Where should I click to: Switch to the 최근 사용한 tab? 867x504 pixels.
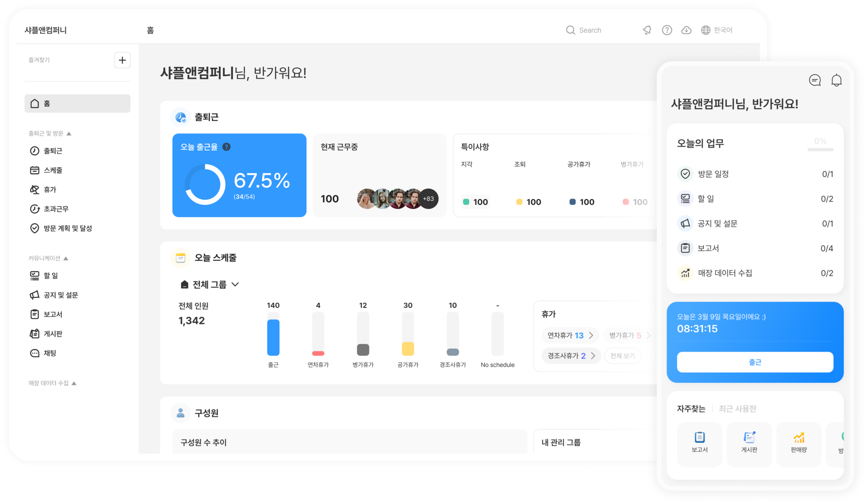(737, 409)
